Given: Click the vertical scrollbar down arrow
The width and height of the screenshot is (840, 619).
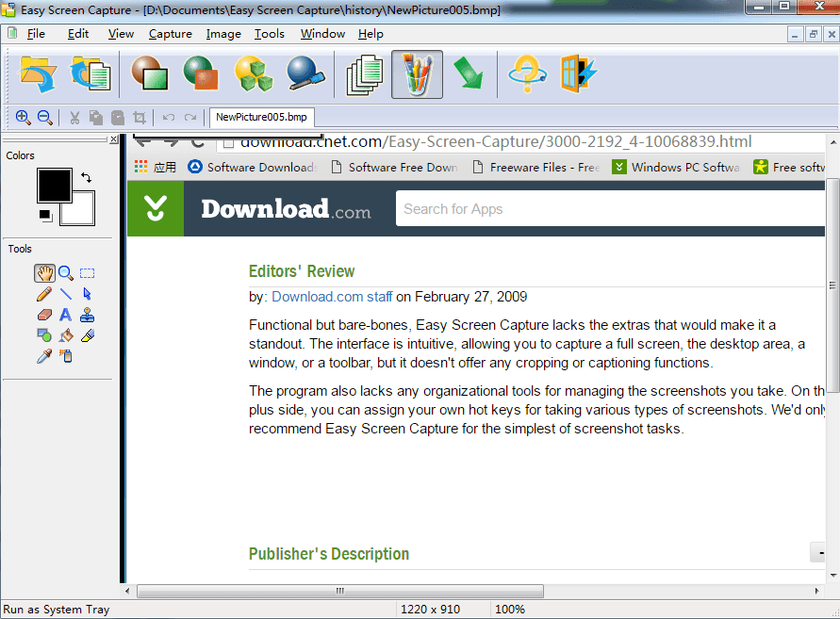Looking at the screenshot, I should (833, 576).
